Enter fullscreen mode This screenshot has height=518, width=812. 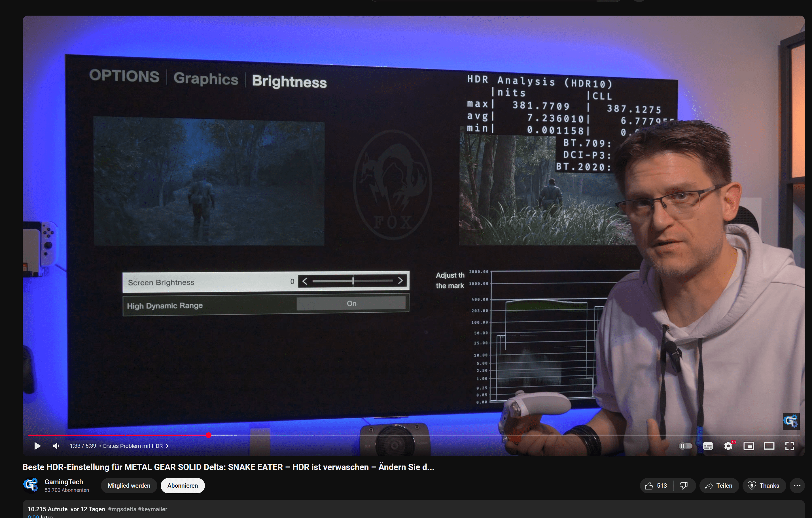pyautogui.click(x=789, y=446)
